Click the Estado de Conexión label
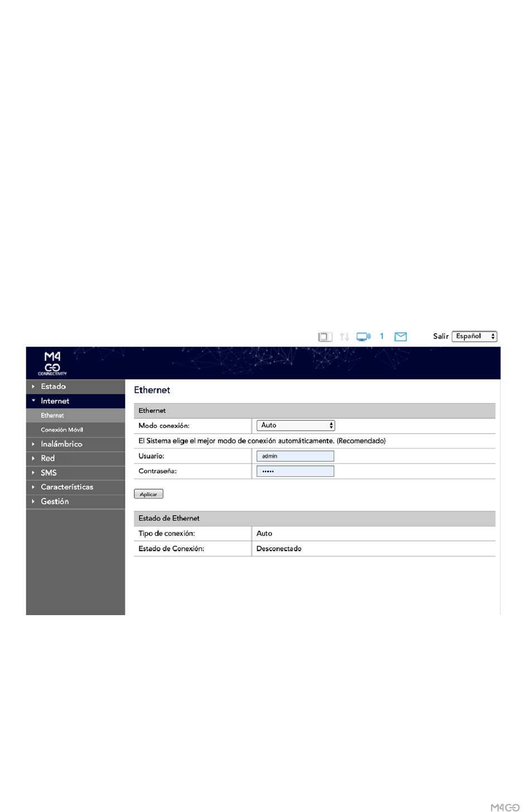The width and height of the screenshot is (530, 812). [171, 549]
